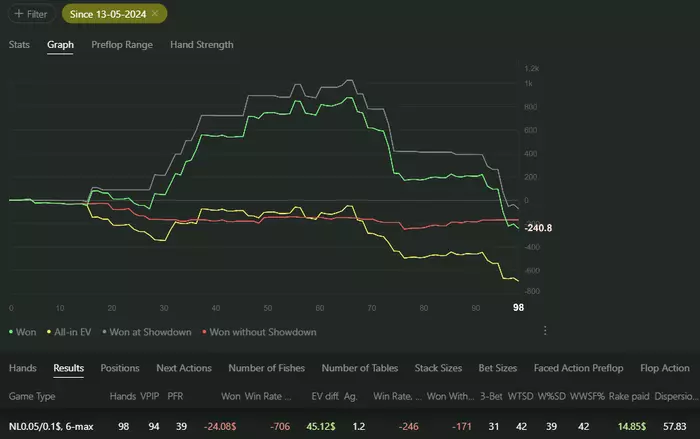This screenshot has width=700, height=439.
Task: Click the -240.8 end value label on the graph
Action: pos(509,228)
